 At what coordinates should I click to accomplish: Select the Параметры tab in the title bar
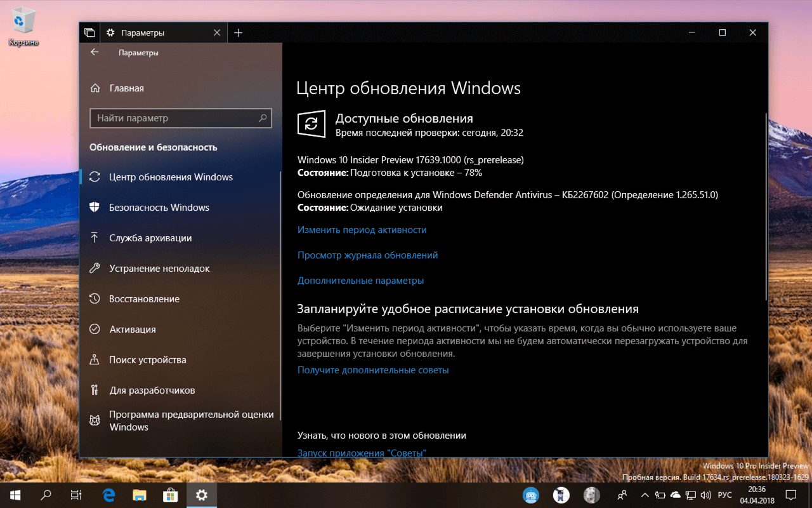pyautogui.click(x=162, y=33)
